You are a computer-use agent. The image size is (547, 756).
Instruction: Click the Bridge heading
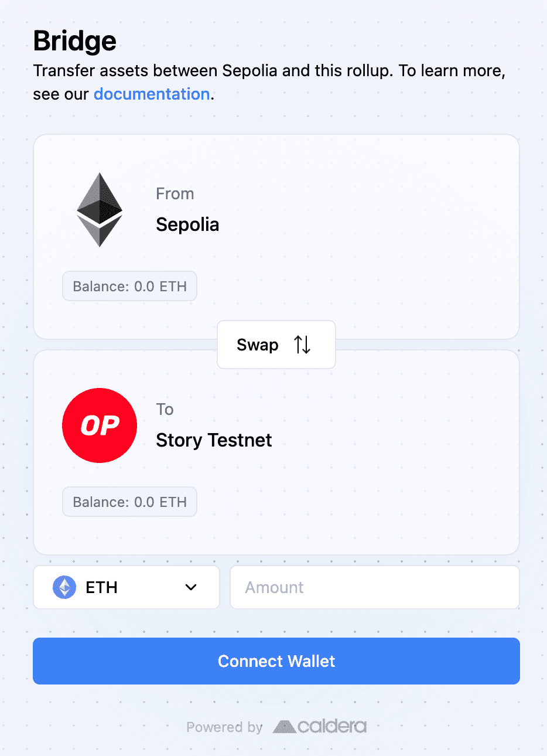pyautogui.click(x=75, y=41)
